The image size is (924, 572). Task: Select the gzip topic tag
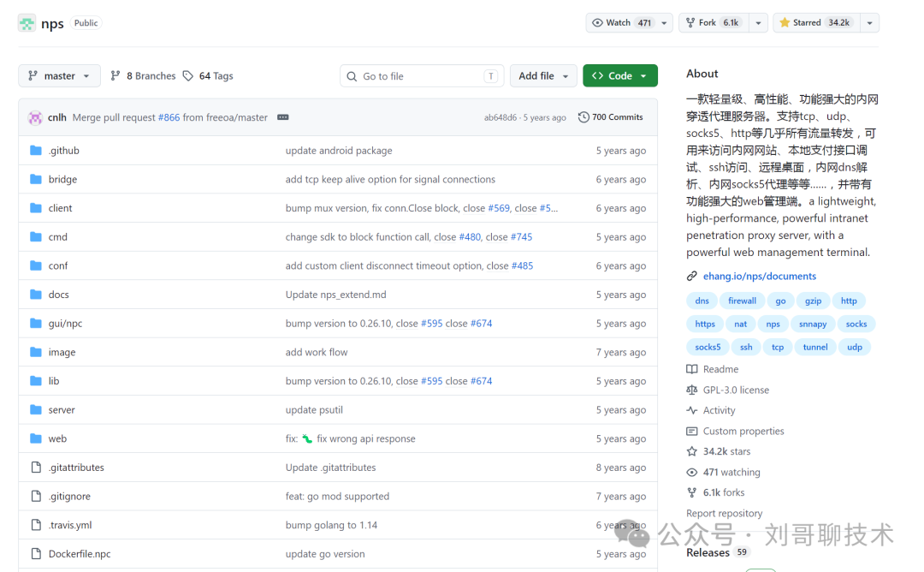pos(814,301)
